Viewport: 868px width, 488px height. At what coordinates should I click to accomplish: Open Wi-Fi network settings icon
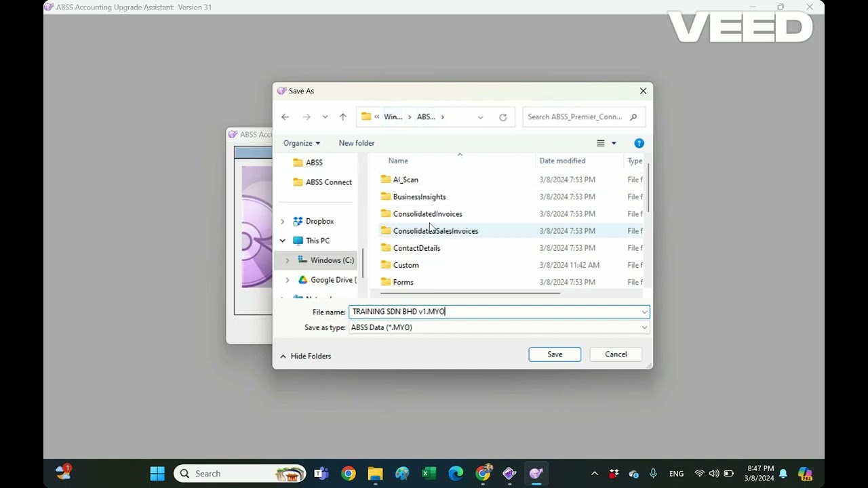pos(700,474)
